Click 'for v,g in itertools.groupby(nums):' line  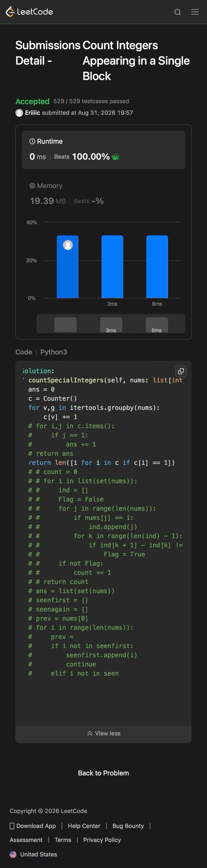pos(94,408)
